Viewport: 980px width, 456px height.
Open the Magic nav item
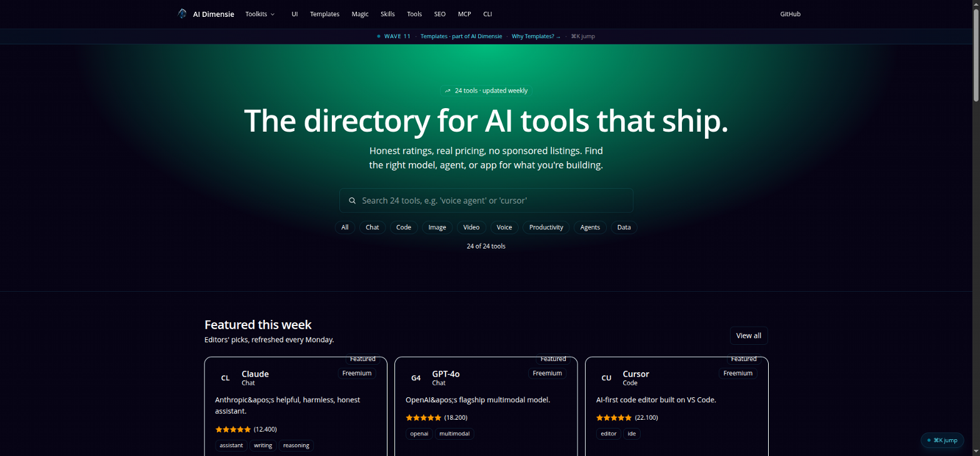pos(360,14)
